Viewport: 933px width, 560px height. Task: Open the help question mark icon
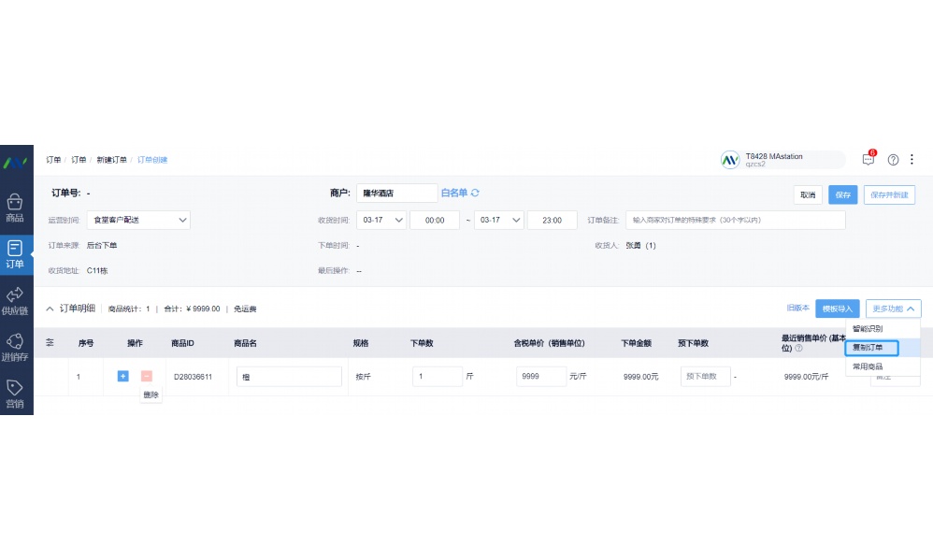pyautogui.click(x=893, y=160)
